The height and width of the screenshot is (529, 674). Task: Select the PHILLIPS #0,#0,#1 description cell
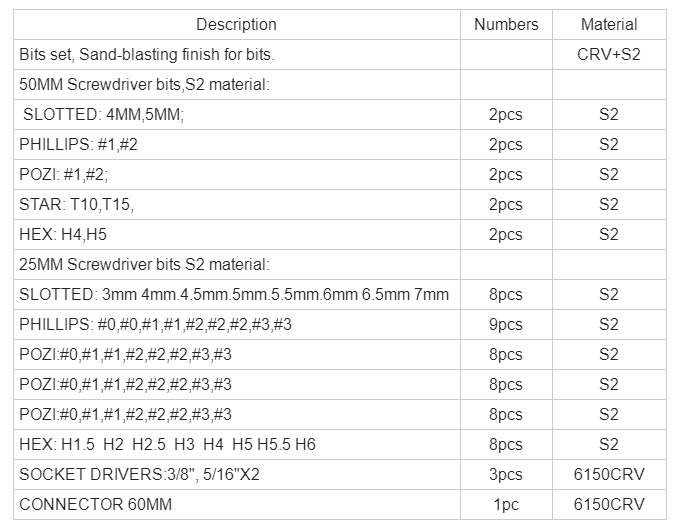pos(237,324)
